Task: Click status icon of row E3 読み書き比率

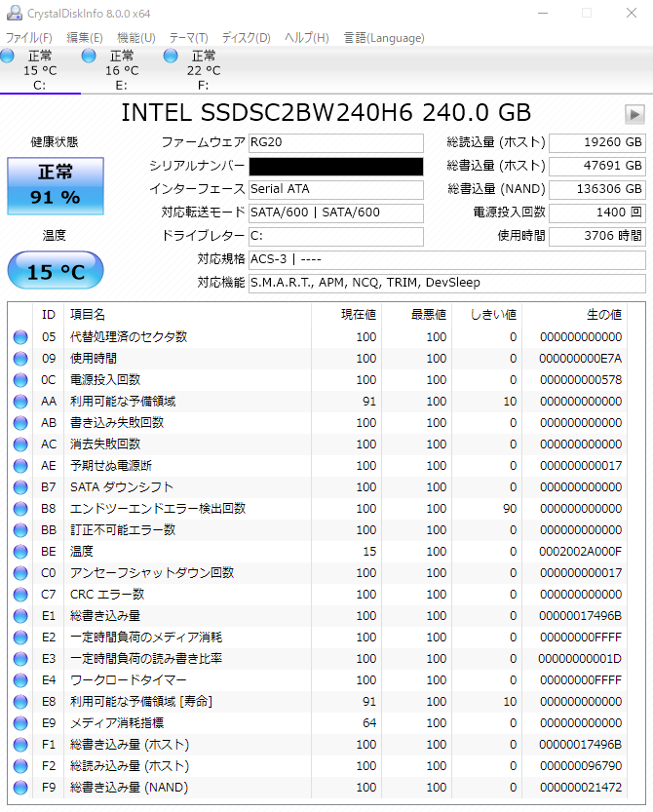Action: pos(20,659)
